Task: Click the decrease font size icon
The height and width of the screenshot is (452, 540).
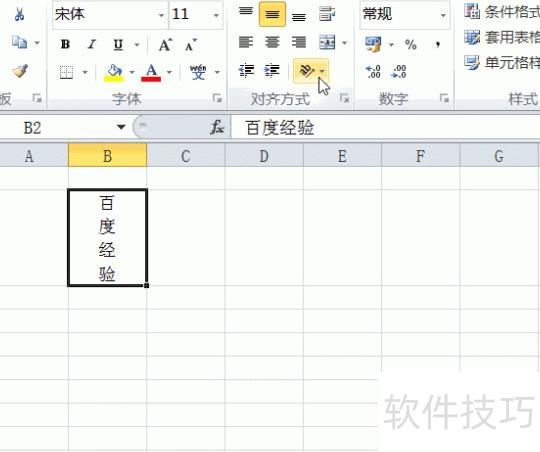Action: 190,45
